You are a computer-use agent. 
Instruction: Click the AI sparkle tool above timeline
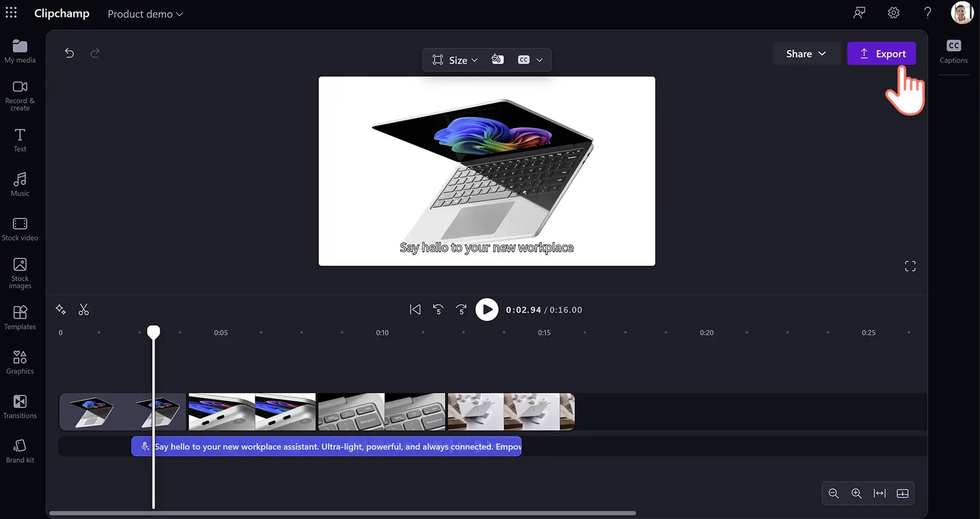coord(60,309)
